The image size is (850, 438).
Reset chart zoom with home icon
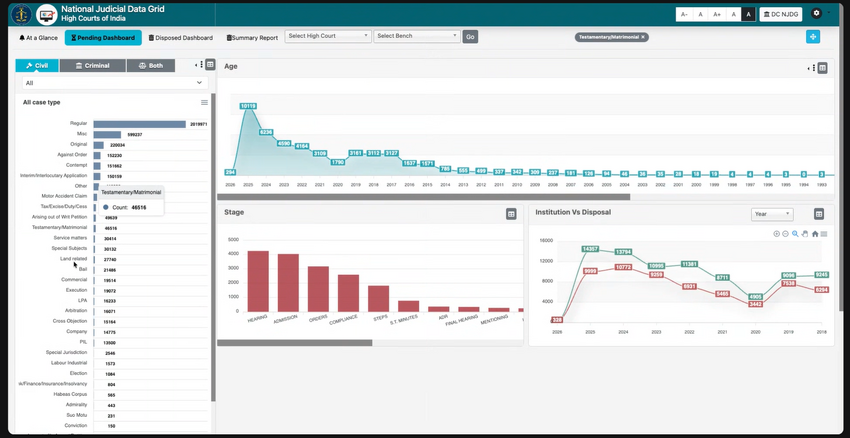click(x=815, y=234)
